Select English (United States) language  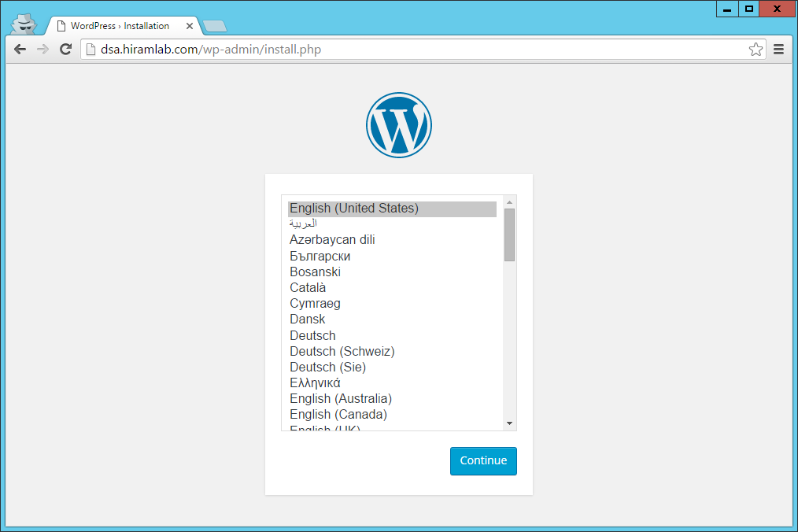[393, 209]
